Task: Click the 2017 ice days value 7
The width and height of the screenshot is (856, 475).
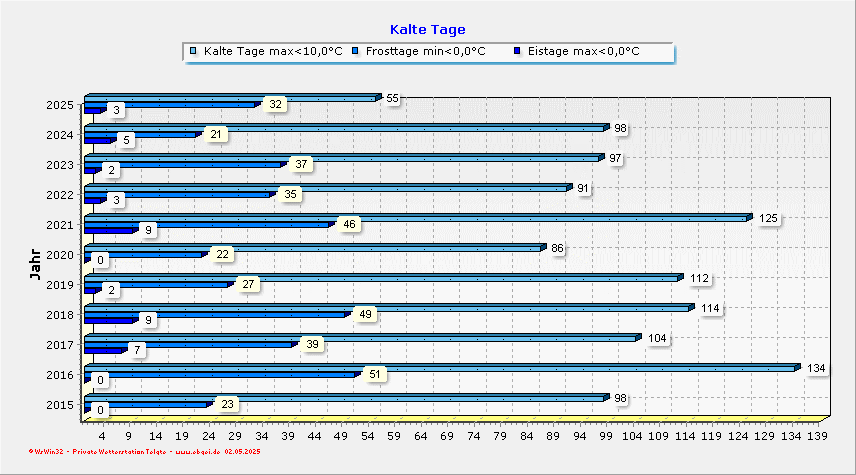Action: pos(137,351)
